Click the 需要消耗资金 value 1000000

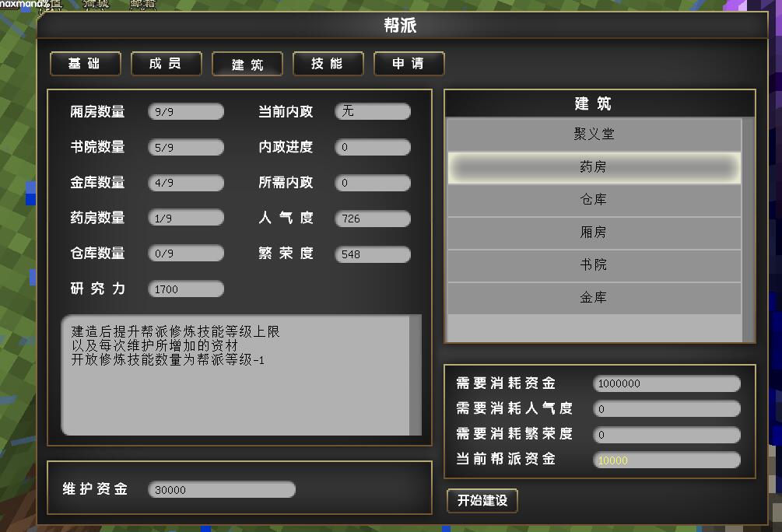(667, 383)
